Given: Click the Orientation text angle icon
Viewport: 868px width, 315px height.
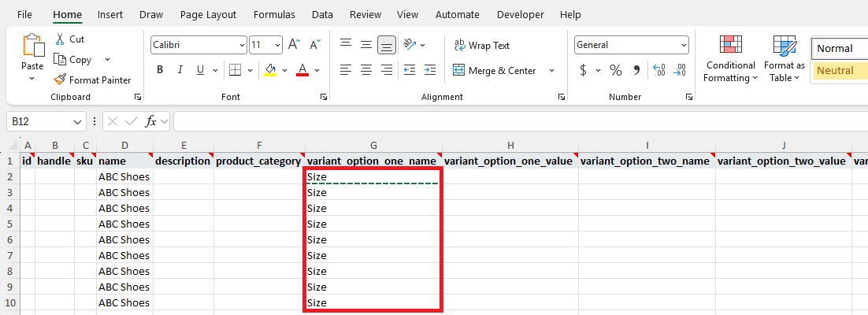Looking at the screenshot, I should click(x=410, y=44).
